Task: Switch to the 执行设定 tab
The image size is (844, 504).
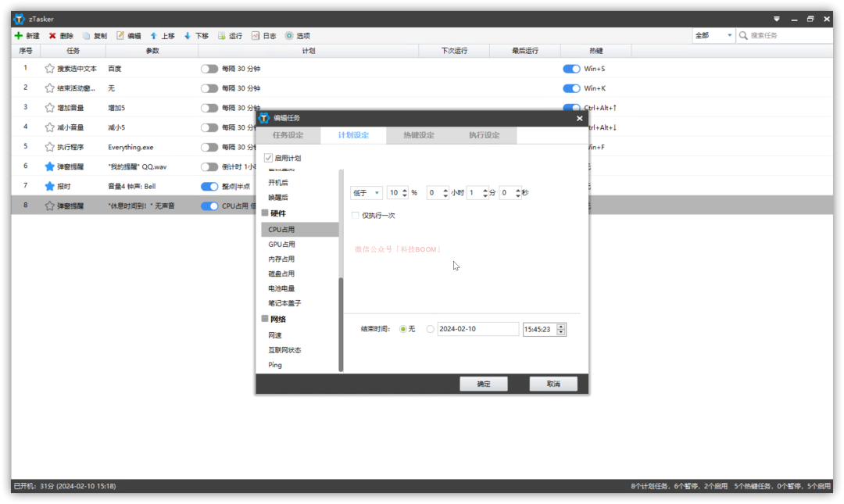Action: (x=485, y=135)
